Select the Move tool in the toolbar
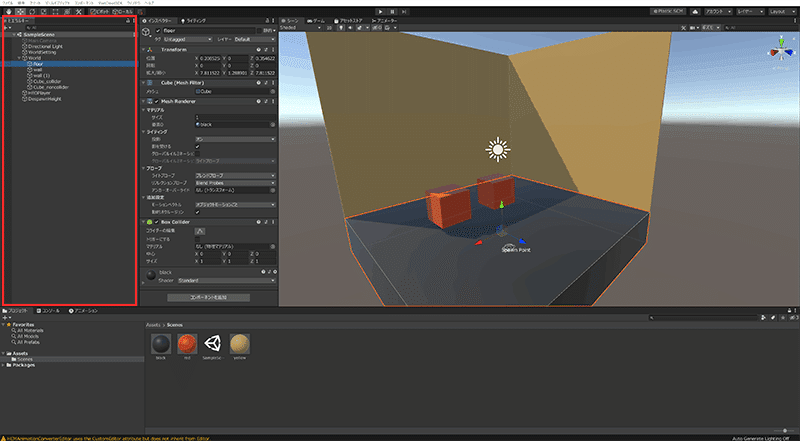 click(x=20, y=11)
